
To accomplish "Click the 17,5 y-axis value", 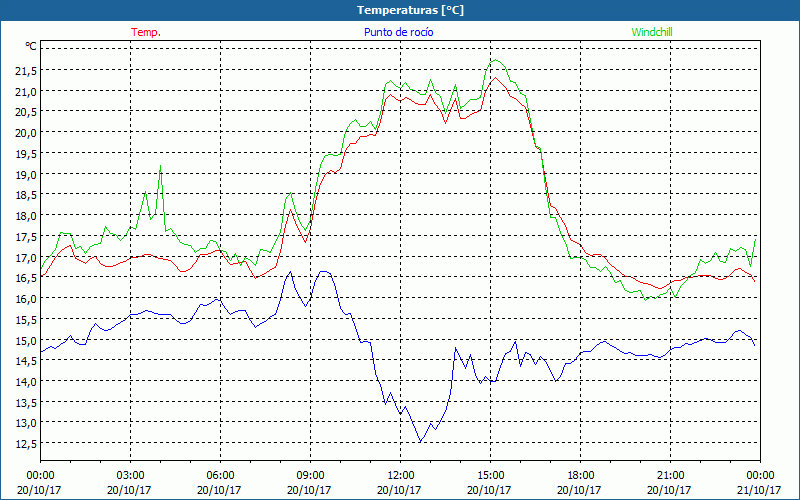I will pos(26,237).
